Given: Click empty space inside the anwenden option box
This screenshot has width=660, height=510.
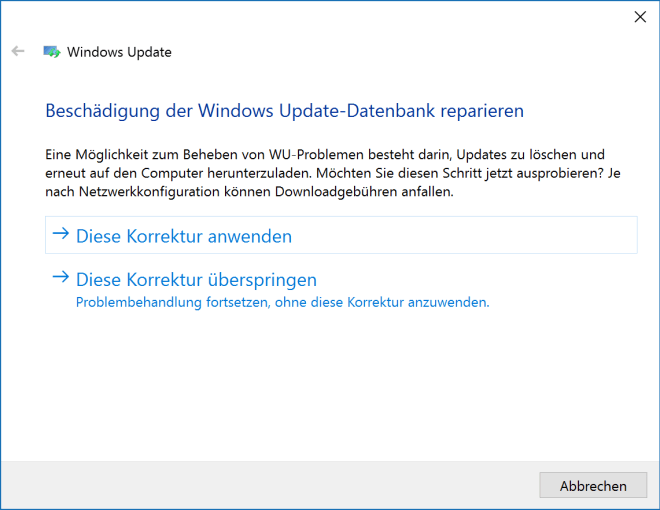Looking at the screenshot, I should [x=463, y=235].
